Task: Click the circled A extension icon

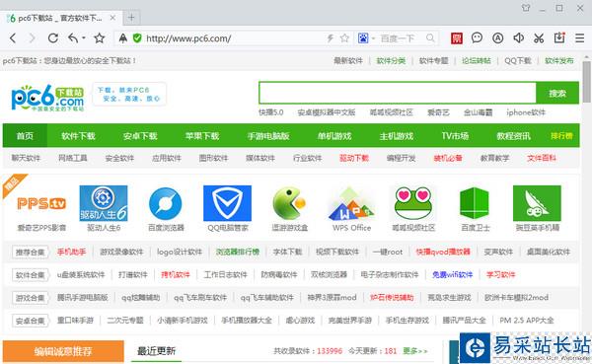Action: 497,38
